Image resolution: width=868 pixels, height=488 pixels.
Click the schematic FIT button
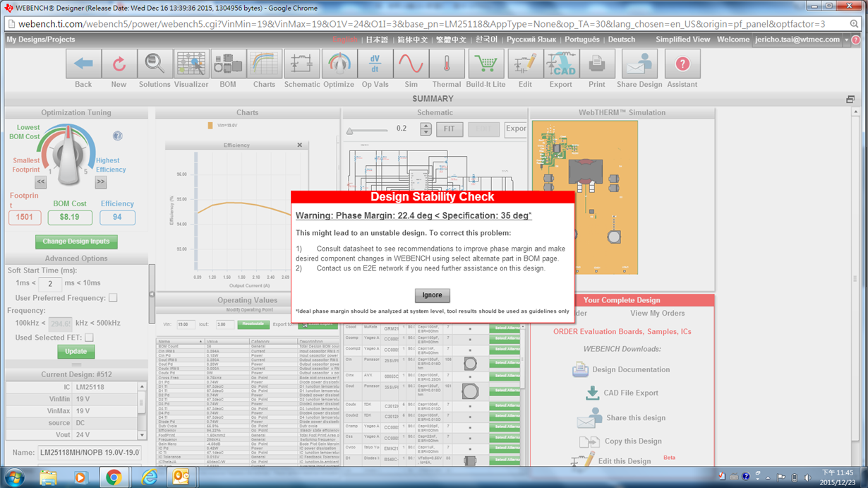pos(450,129)
